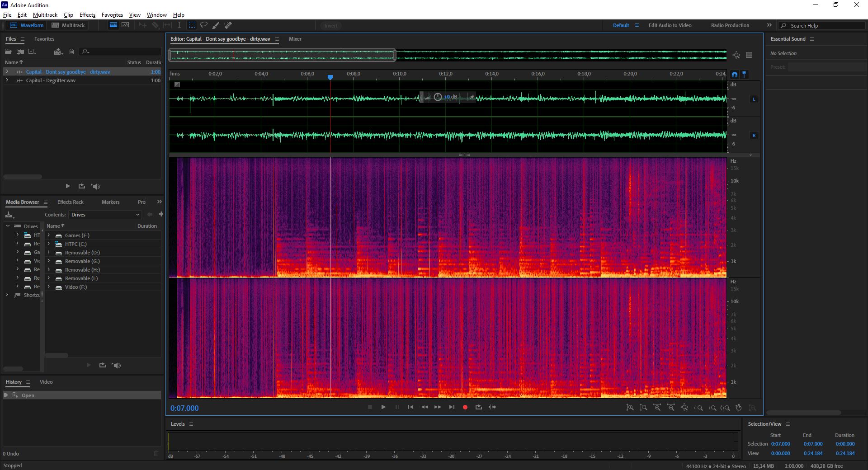
Task: Select the Lasso Selection tool
Action: pyautogui.click(x=204, y=25)
